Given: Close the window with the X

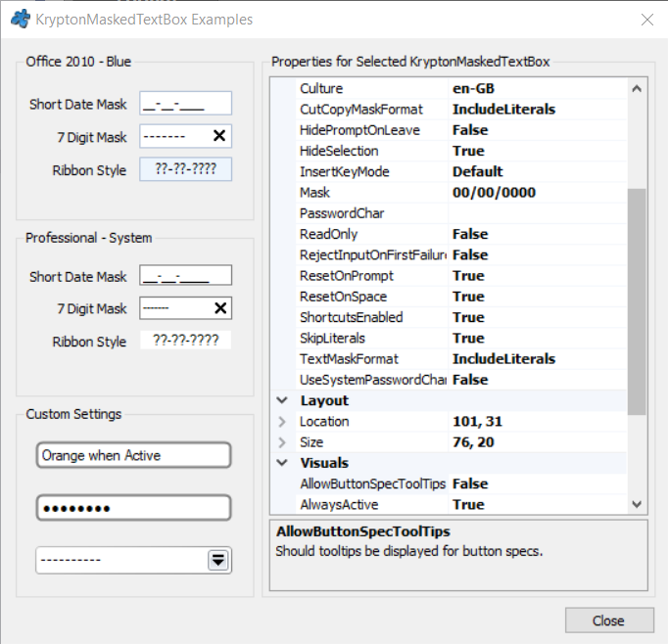Looking at the screenshot, I should click(x=647, y=20).
